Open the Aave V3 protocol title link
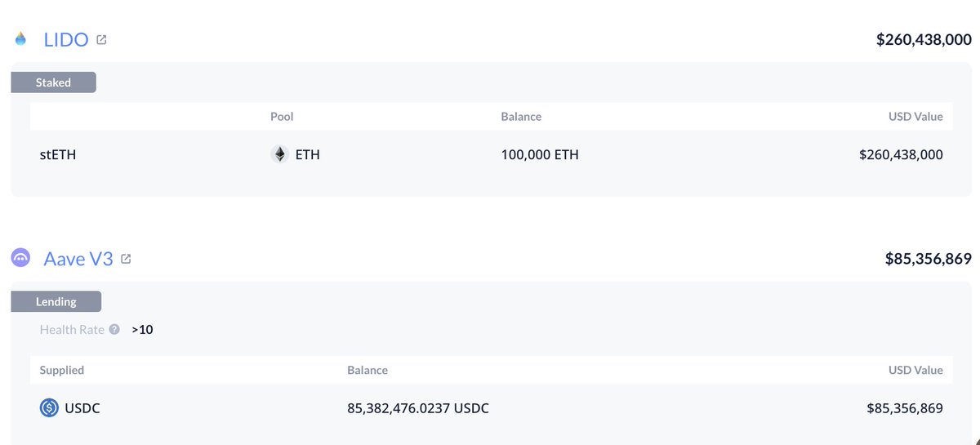980x445 pixels. [78, 259]
